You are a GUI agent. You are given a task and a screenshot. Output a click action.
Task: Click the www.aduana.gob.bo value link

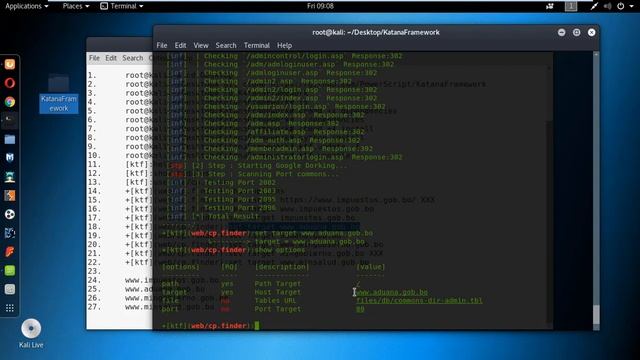(392, 292)
